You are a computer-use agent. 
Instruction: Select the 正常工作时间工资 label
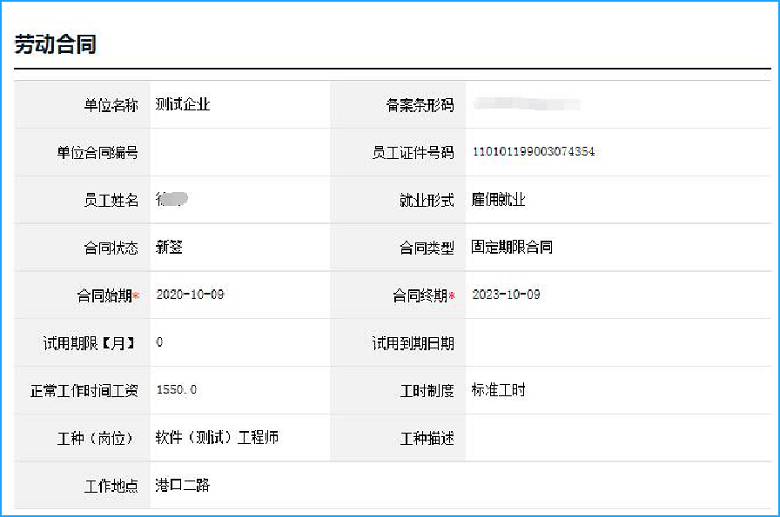click(84, 391)
